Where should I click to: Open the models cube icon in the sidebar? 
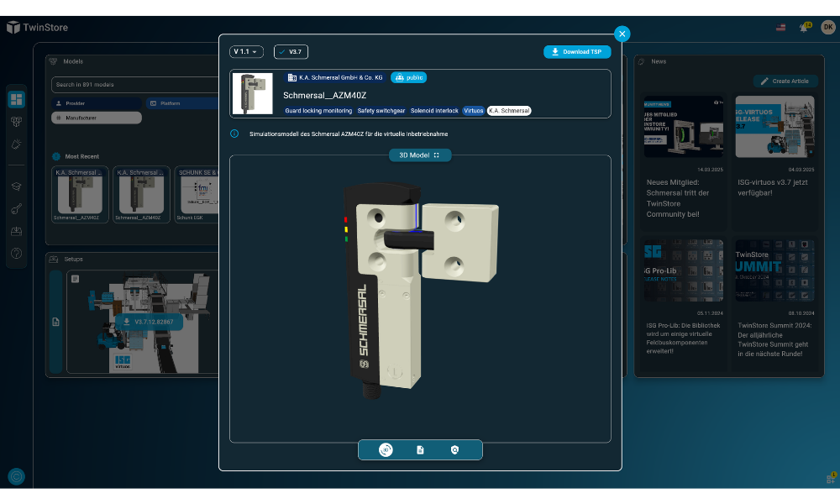coord(17,122)
